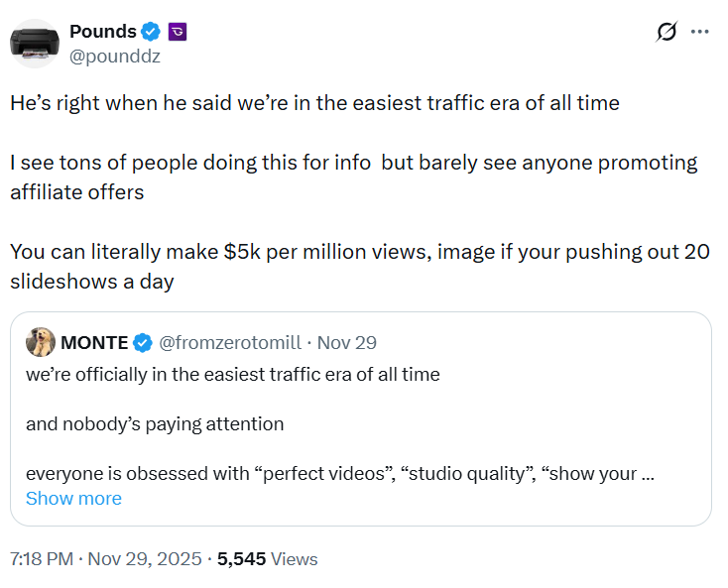This screenshot has width=728, height=588.
Task: Expand quoted tweet with Show more
Action: (73, 499)
